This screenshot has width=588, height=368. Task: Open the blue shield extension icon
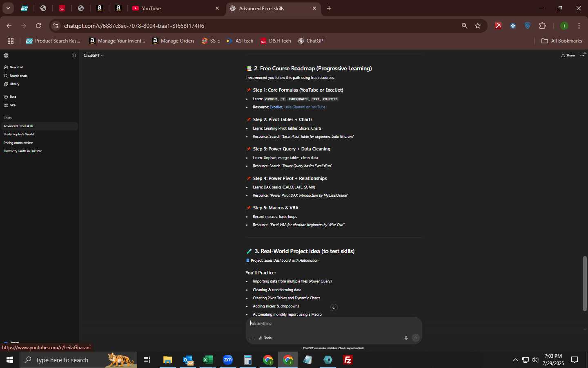(x=528, y=26)
